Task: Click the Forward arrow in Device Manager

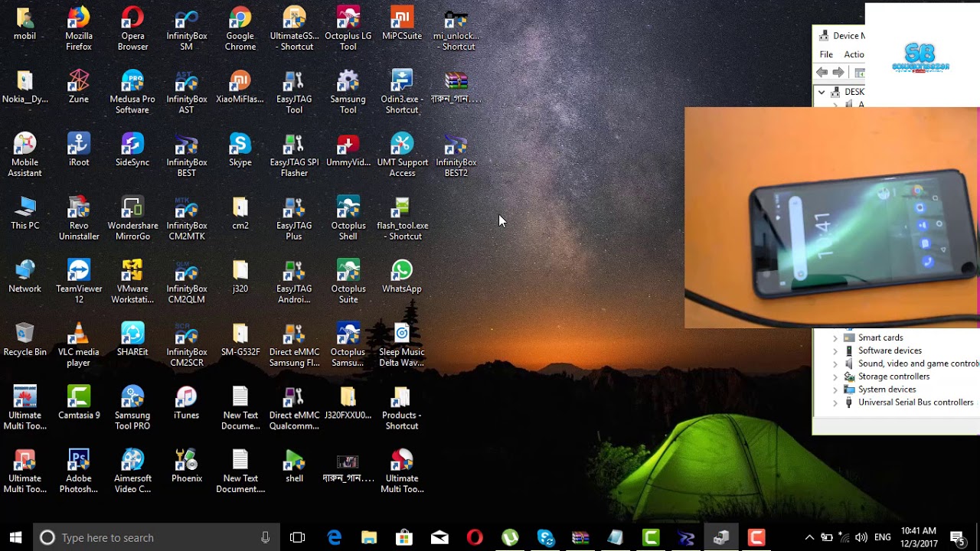Action: pos(839,72)
